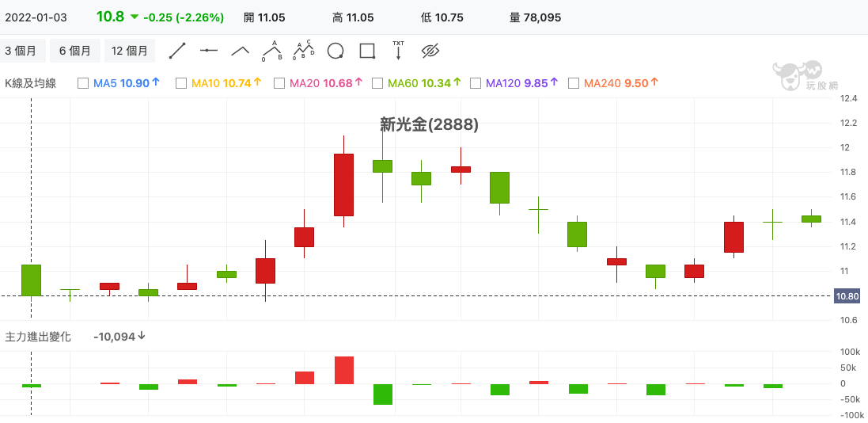This screenshot has height=423, width=868.
Task: Switch to 12 個月 time range
Action: 130,51
